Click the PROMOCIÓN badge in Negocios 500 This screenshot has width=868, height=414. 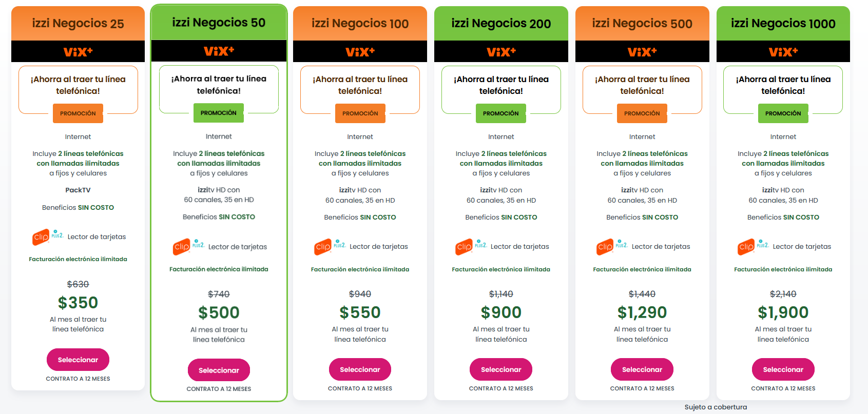coord(642,113)
